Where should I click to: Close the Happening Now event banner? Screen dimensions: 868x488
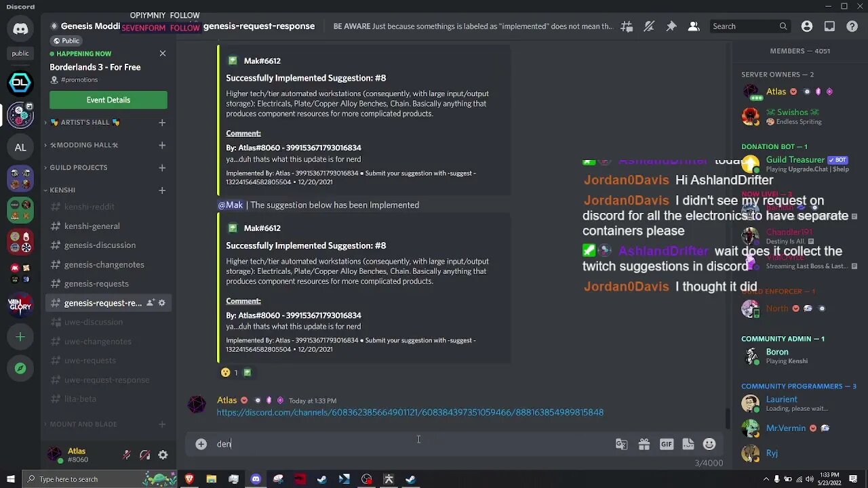(x=163, y=54)
